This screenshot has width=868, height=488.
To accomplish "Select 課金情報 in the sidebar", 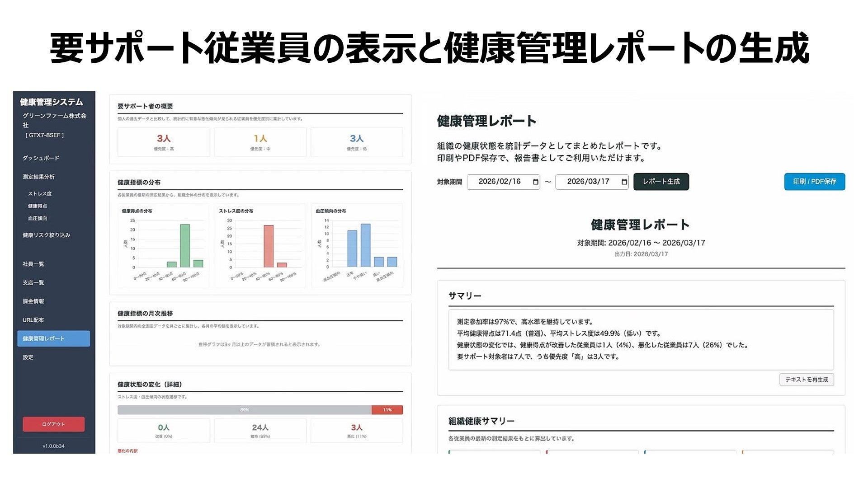I will tap(33, 301).
